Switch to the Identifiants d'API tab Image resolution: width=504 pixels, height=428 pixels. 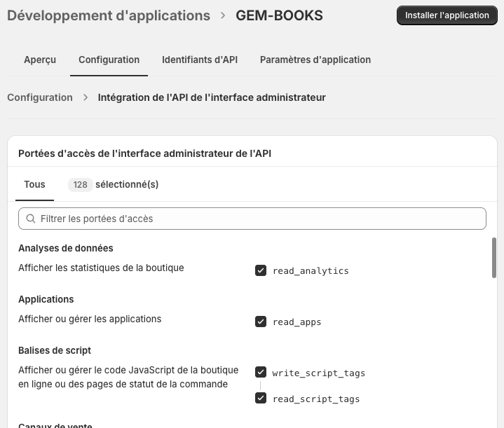coord(200,60)
